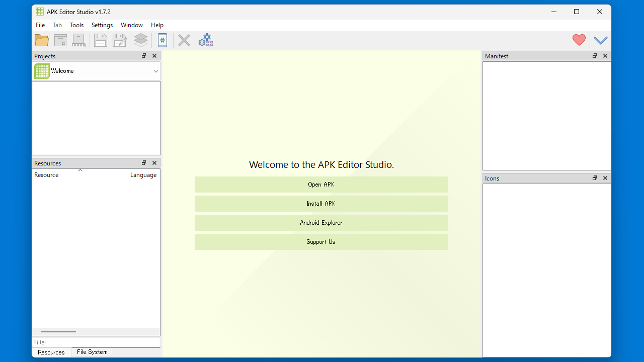Minimize the APK Editor Studio window
This screenshot has width=644, height=362.
[x=553, y=12]
